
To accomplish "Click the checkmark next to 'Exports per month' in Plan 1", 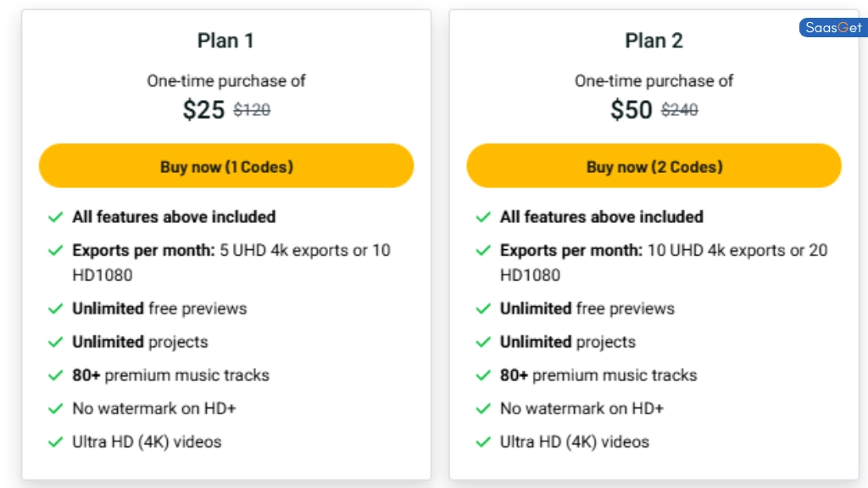I will click(55, 251).
